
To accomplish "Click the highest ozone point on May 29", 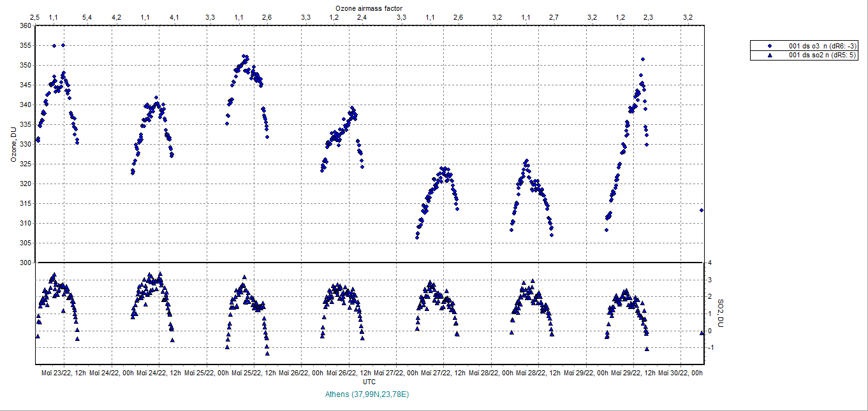I will (x=643, y=59).
